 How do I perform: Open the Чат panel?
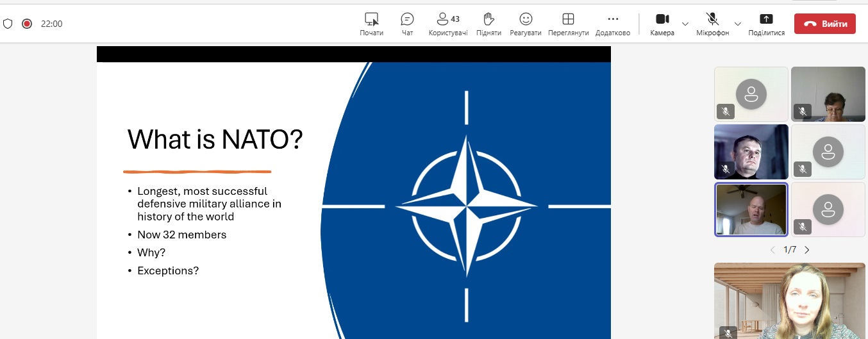click(407, 24)
